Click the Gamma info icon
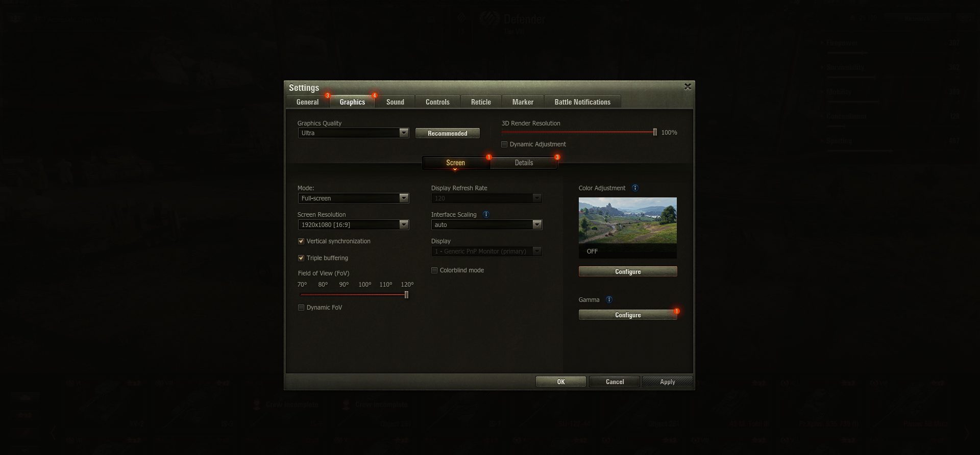Viewport: 980px width, 455px height. pos(609,300)
